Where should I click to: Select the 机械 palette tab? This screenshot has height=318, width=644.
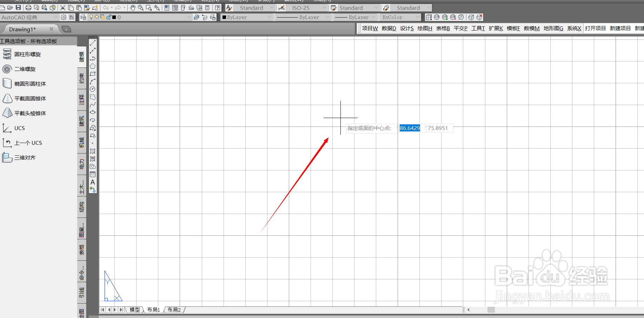tap(82, 143)
